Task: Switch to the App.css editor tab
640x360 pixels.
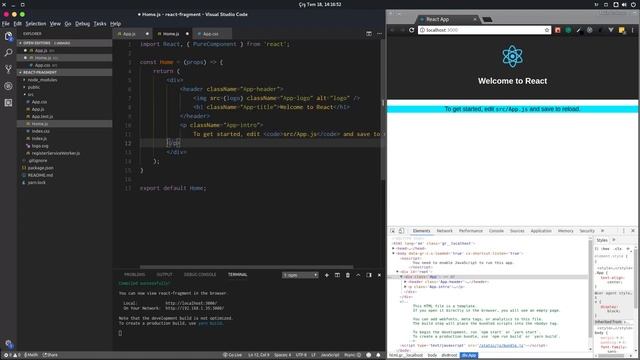Action: (211, 34)
